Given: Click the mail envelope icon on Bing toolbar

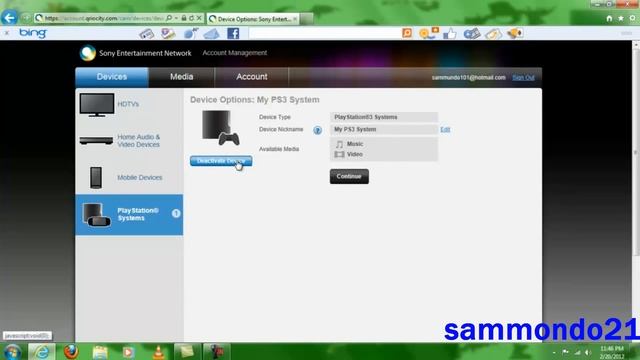Looking at the screenshot, I should point(211,34).
